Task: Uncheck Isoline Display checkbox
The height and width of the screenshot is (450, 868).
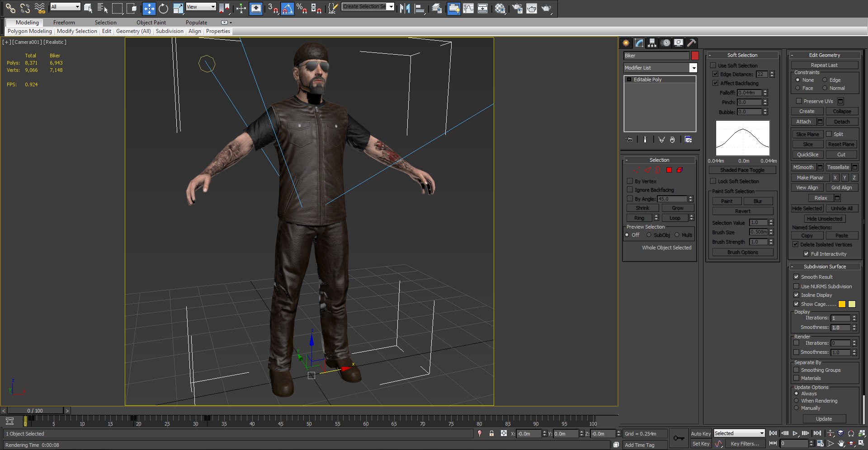Action: [x=796, y=295]
